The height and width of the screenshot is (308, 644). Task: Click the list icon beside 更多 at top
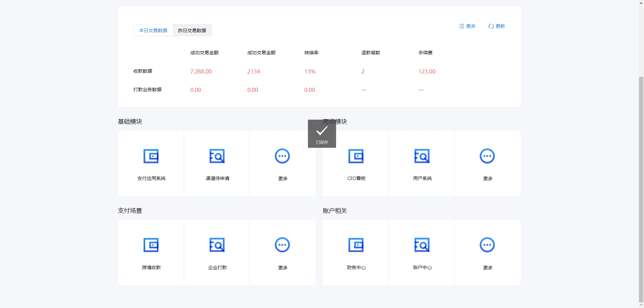tap(462, 26)
